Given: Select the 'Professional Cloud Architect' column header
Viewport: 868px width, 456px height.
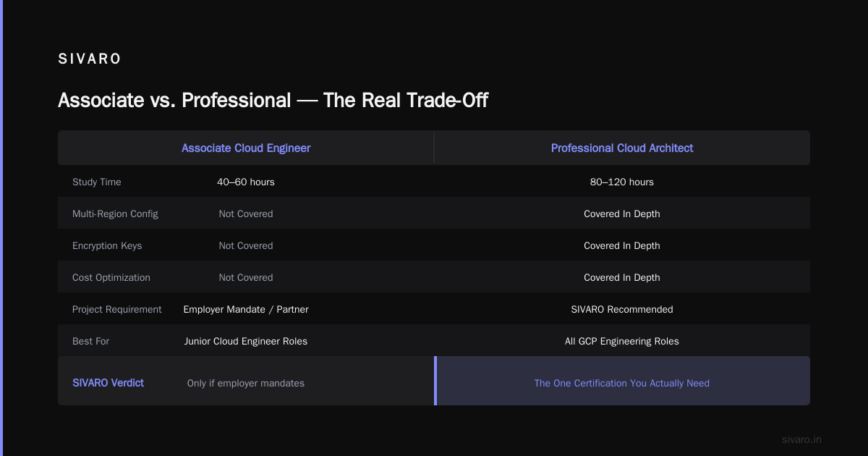Looking at the screenshot, I should click(622, 148).
